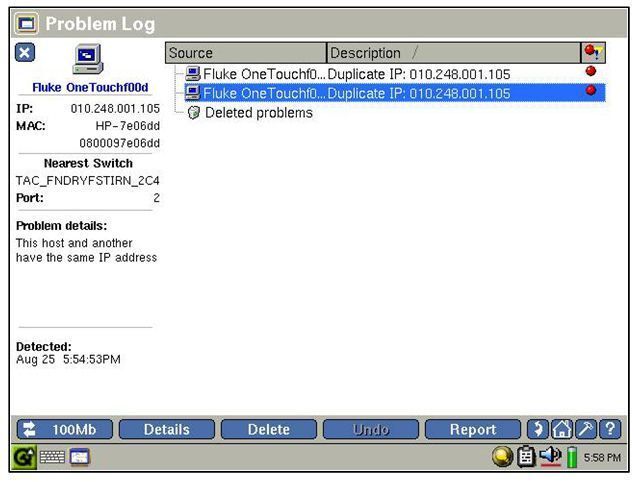The height and width of the screenshot is (482, 636).
Task: Click the yellow status ball tray icon
Action: pyautogui.click(x=503, y=457)
